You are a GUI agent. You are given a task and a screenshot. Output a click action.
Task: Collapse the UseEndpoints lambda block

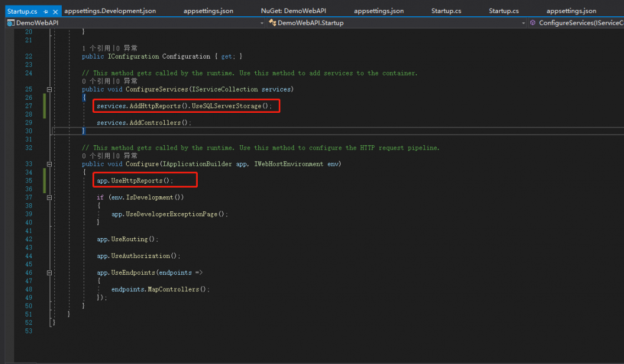[50, 272]
